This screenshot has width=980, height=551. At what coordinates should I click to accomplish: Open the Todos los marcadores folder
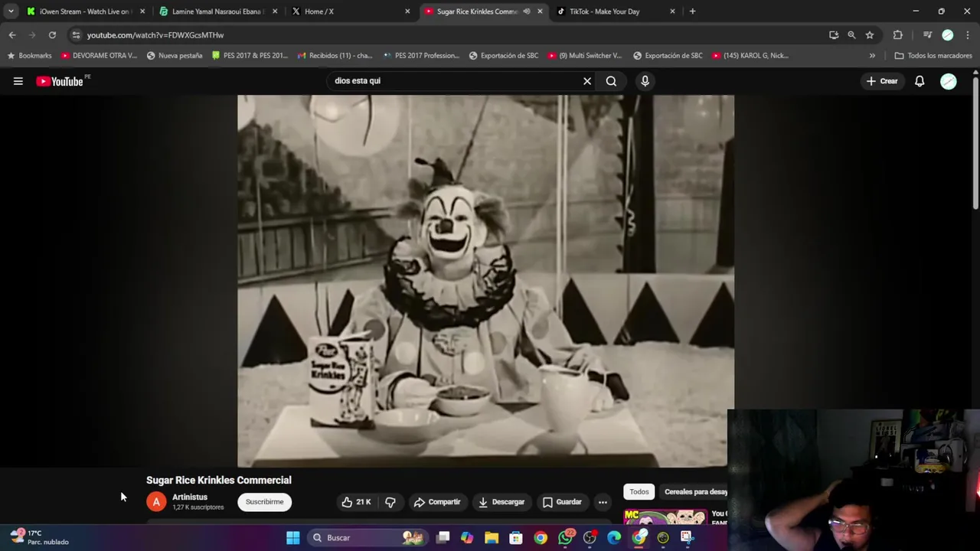[933, 56]
